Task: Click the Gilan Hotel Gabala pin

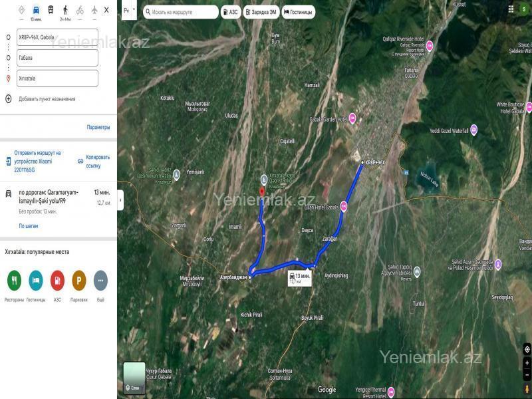Action: (x=344, y=206)
